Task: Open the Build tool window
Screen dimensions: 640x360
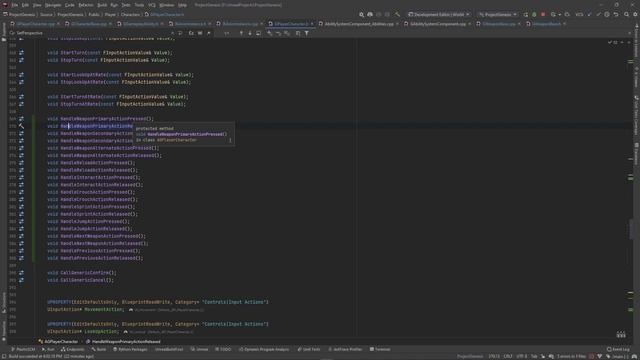Action: (99, 349)
